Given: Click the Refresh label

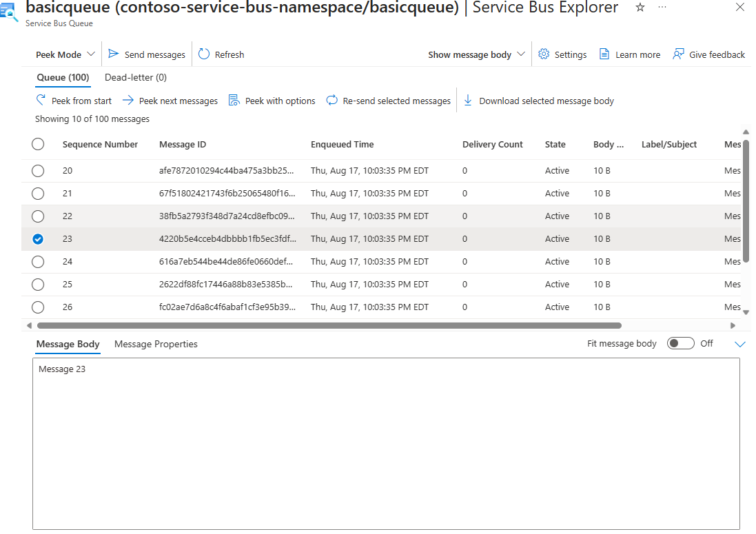Looking at the screenshot, I should 229,55.
